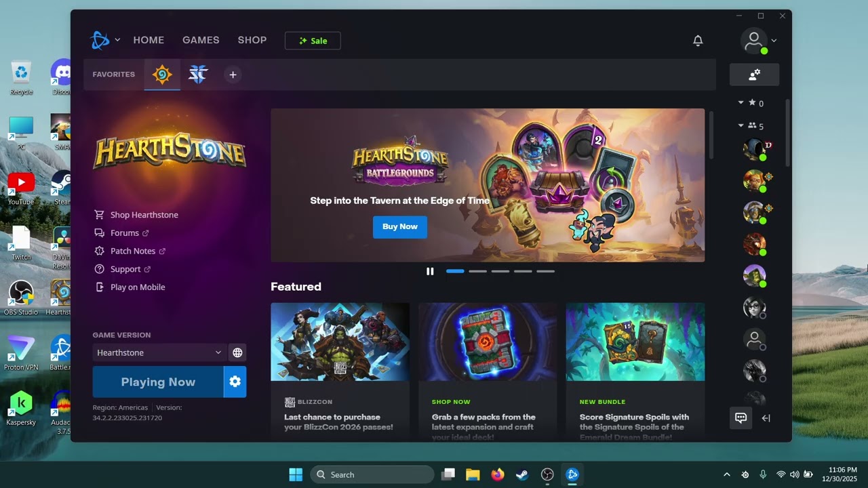Select the Hearthstone icon in Favorites

pyautogui.click(x=162, y=75)
